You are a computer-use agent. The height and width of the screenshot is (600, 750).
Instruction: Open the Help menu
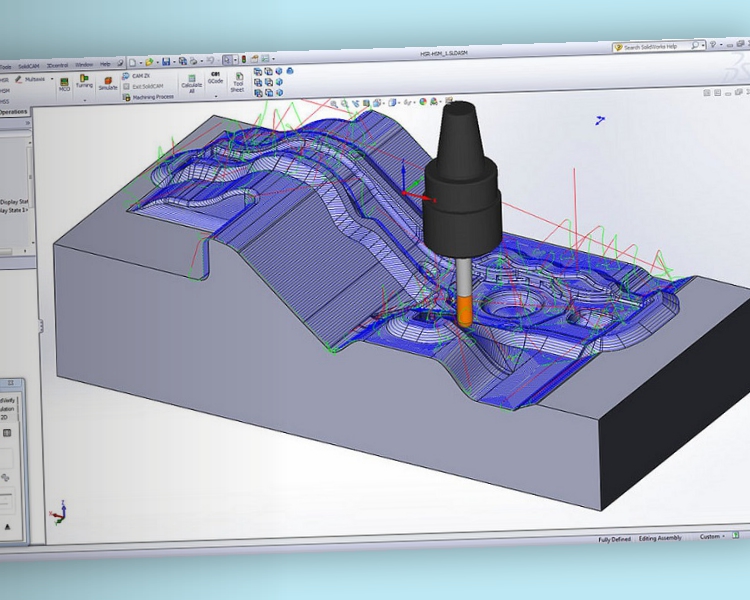[105, 64]
